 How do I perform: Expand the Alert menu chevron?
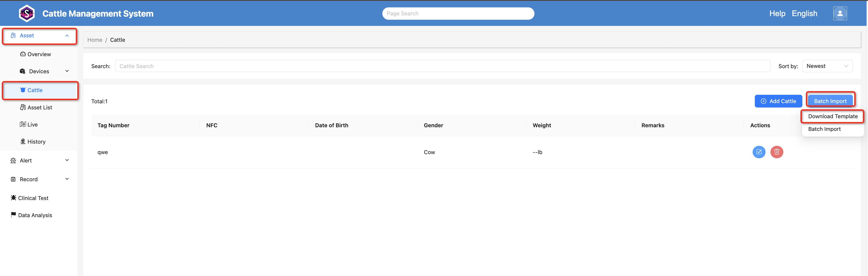pyautogui.click(x=67, y=160)
